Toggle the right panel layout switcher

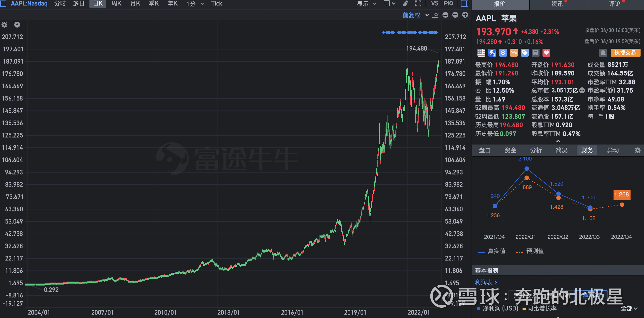pyautogui.click(x=464, y=4)
